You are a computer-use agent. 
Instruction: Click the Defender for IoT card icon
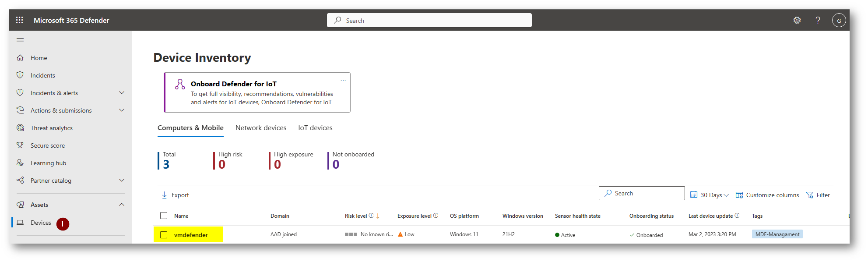(180, 84)
